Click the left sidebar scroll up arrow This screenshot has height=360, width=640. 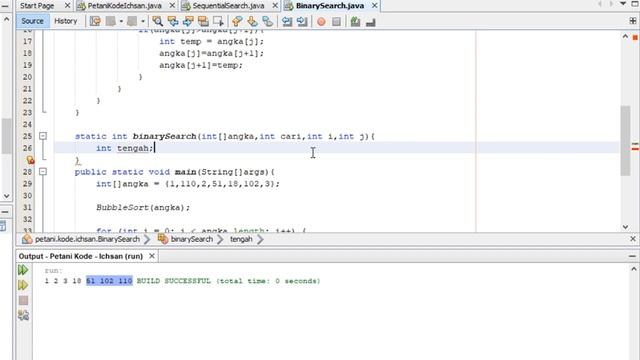click(x=7, y=20)
